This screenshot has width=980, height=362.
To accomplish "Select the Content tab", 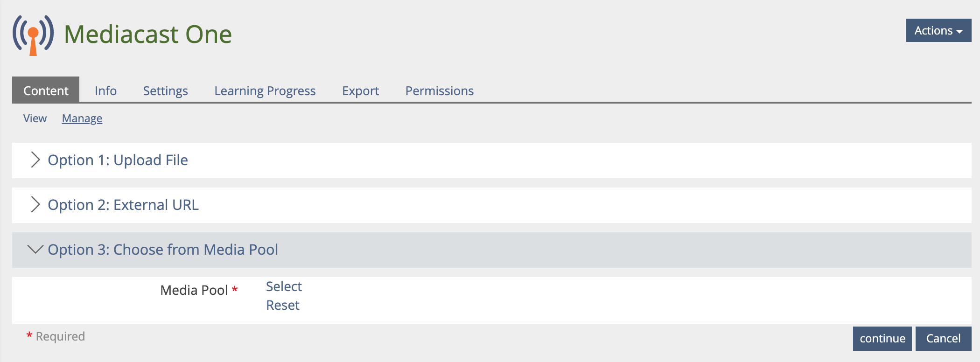I will click(46, 90).
